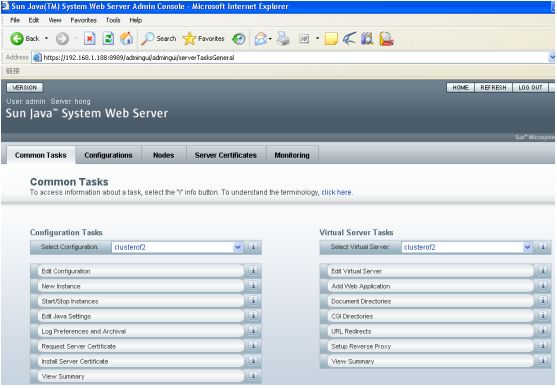This screenshot has width=557, height=388.
Task: Open the Mail toolbar icon
Action: 261,38
